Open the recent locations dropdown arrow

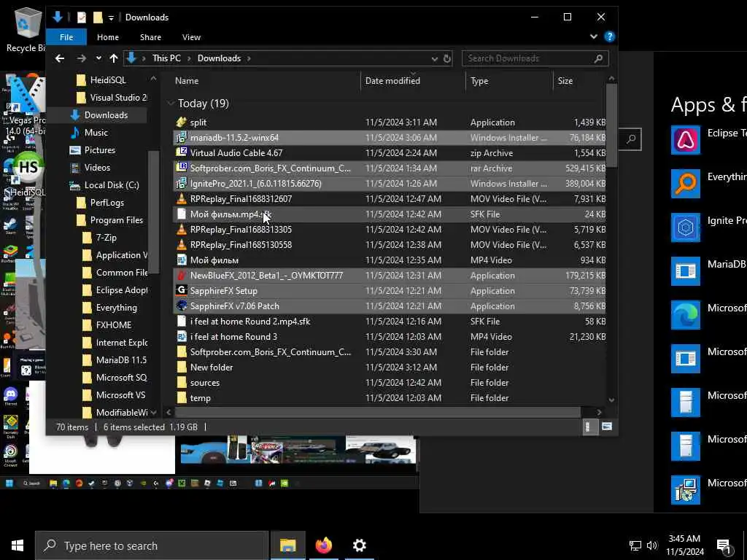98,58
